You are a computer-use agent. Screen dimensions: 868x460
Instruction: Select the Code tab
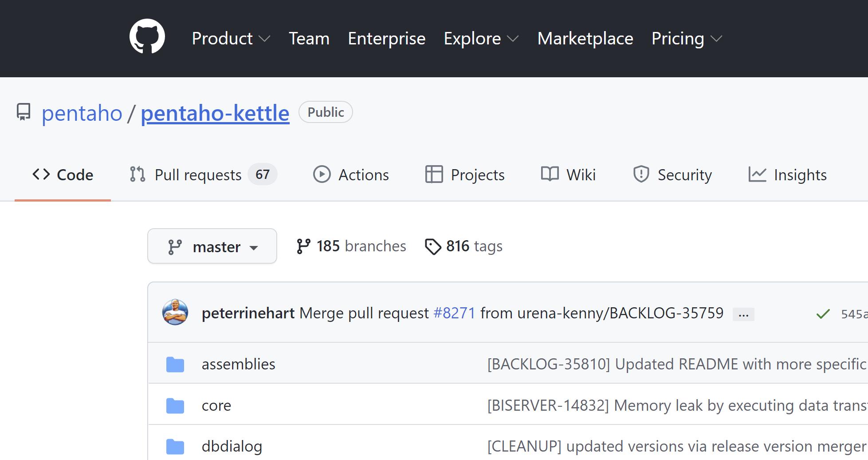(x=63, y=175)
